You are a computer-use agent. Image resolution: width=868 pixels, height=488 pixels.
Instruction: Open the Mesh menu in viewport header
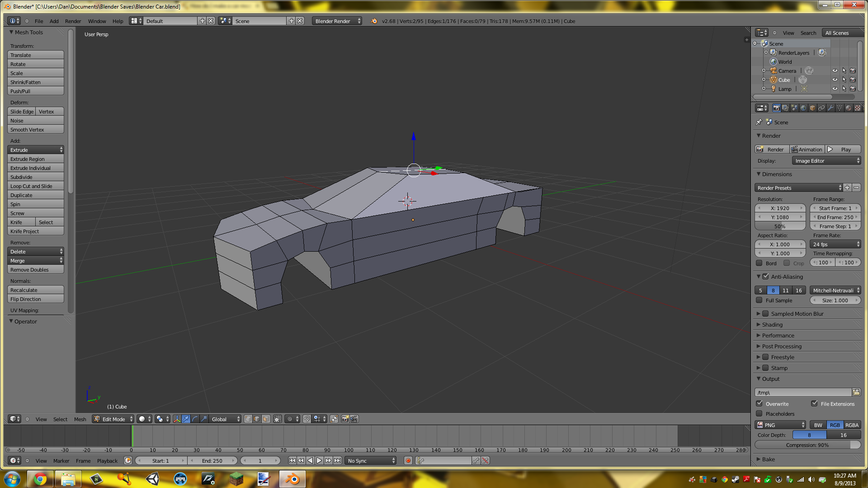80,419
